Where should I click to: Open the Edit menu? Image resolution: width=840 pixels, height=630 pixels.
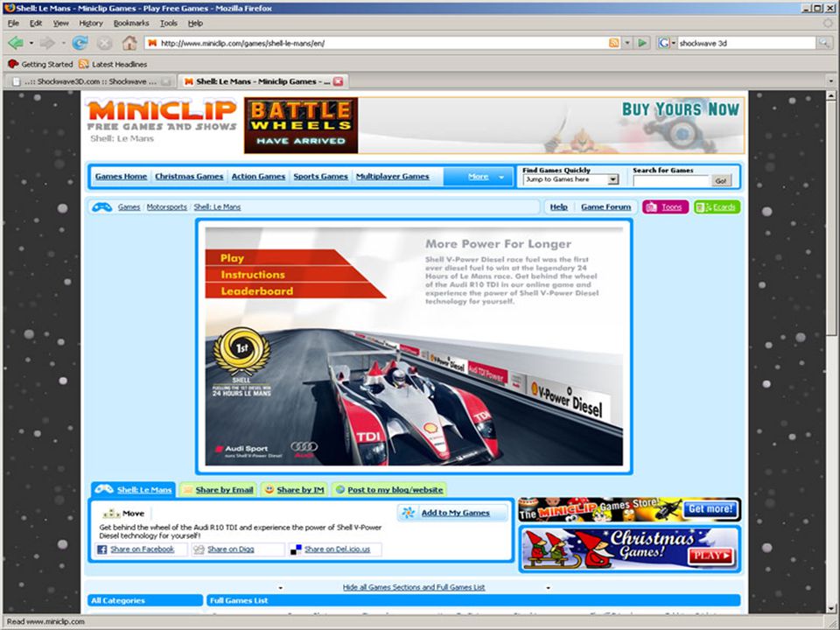[x=36, y=23]
